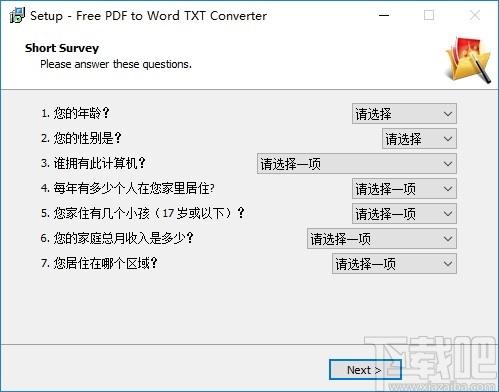Open the household size dropdown for question 4
The image size is (499, 392).
point(404,189)
